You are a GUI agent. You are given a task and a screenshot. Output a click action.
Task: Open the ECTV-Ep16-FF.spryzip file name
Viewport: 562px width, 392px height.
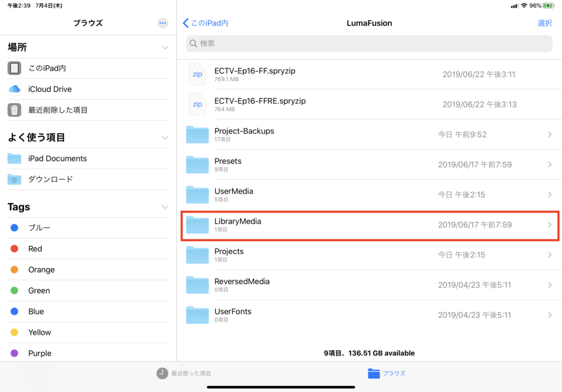click(255, 71)
